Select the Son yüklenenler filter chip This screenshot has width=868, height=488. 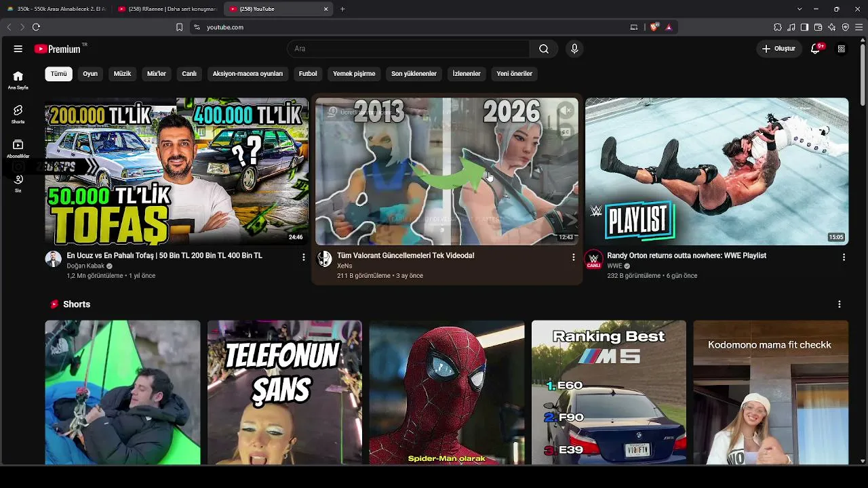point(414,74)
